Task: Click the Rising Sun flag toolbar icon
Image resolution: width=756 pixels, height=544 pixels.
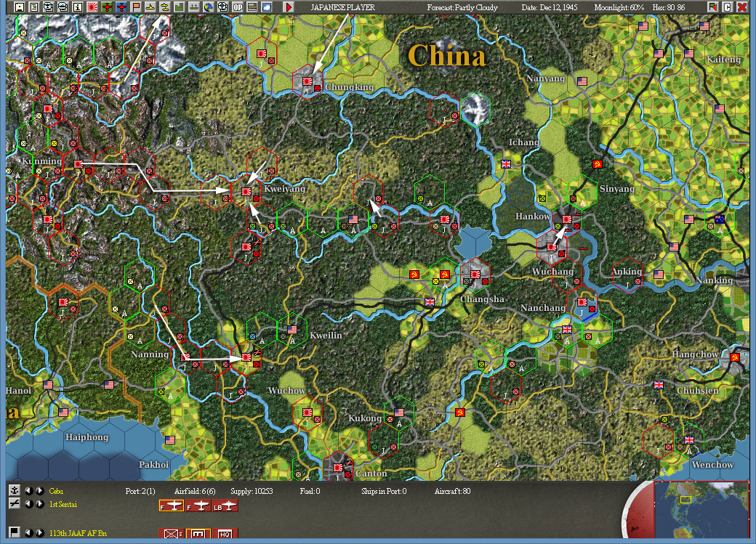Action: tap(92, 7)
